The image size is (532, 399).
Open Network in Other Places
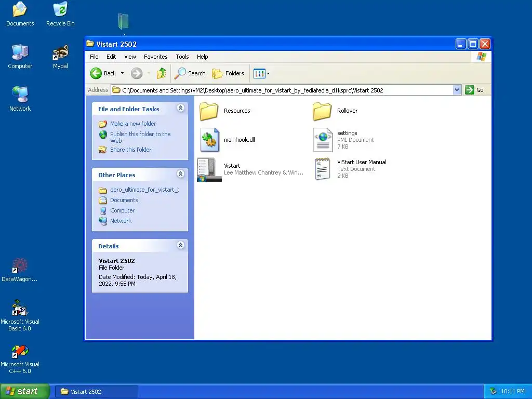(121, 221)
